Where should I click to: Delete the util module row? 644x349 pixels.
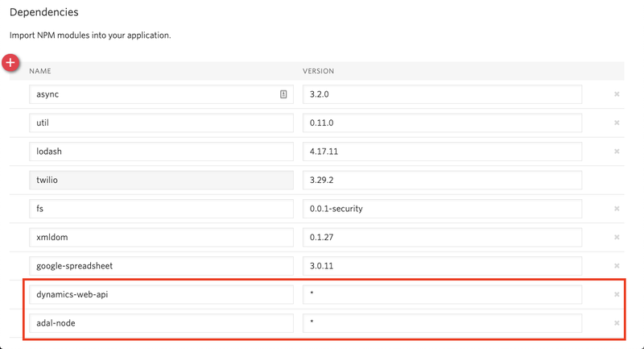(617, 123)
